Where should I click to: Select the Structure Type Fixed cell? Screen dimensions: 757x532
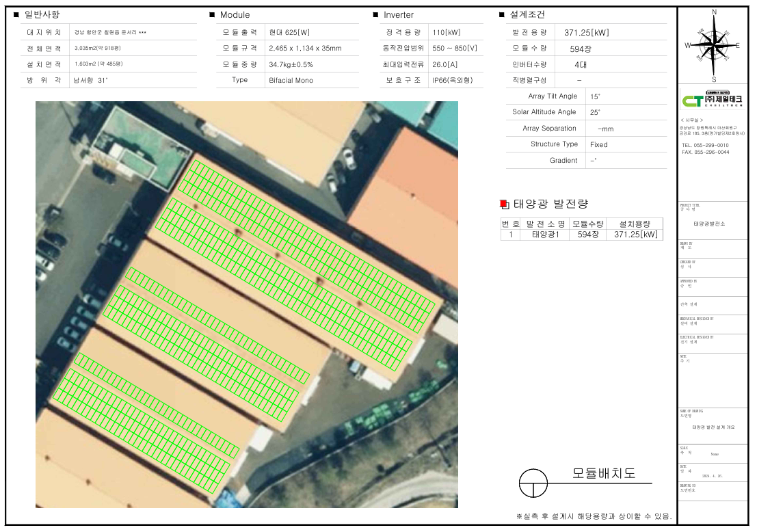coord(598,144)
